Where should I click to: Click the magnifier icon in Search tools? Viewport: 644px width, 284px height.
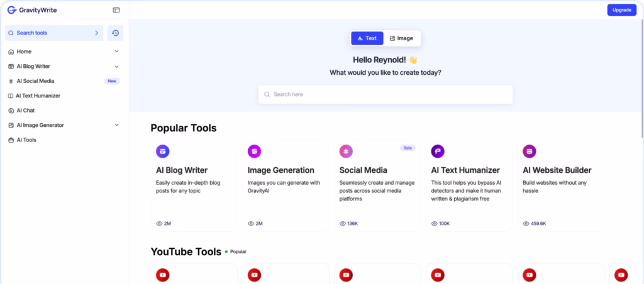point(11,33)
